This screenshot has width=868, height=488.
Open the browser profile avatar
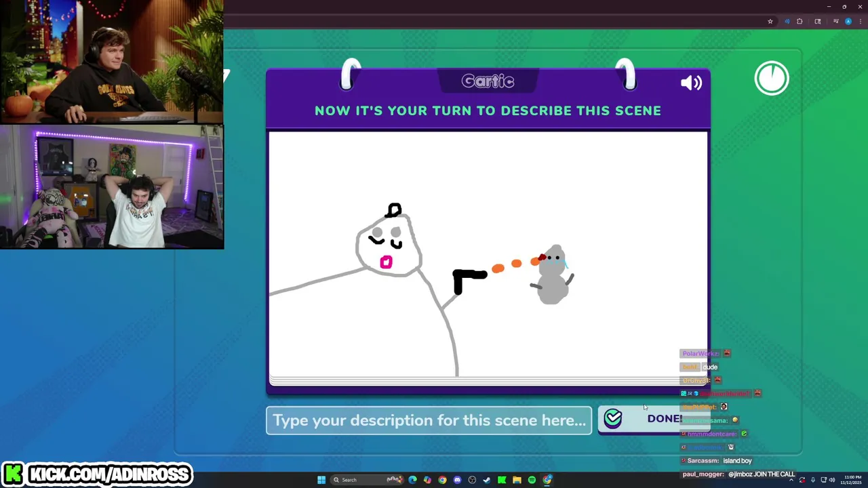point(848,21)
